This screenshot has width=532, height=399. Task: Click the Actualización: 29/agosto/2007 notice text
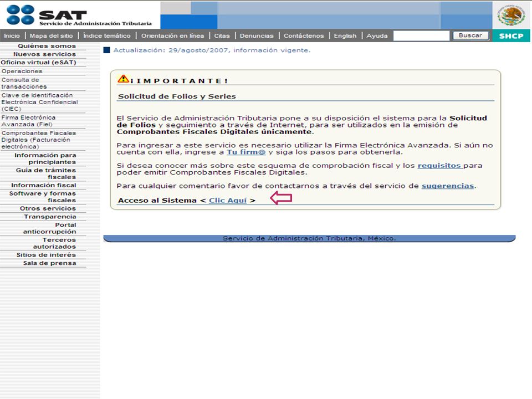coord(212,50)
